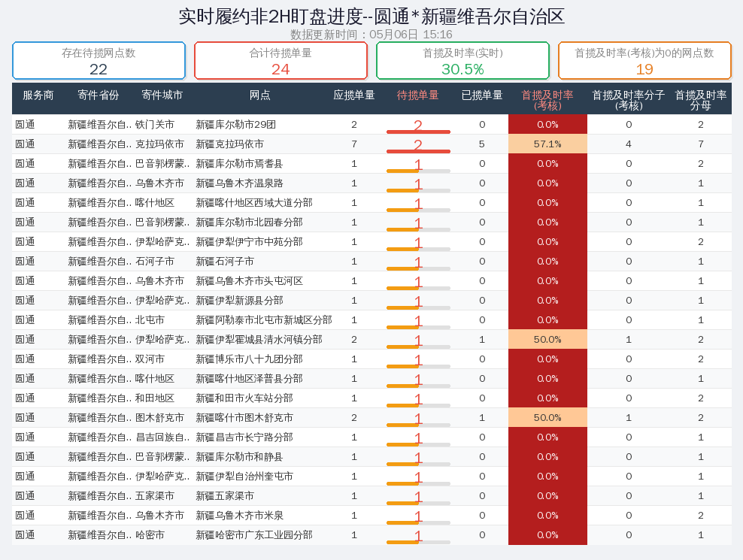Click the 首揽及时率(实时) summary card
Viewport: 743px width, 560px height.
[462, 61]
